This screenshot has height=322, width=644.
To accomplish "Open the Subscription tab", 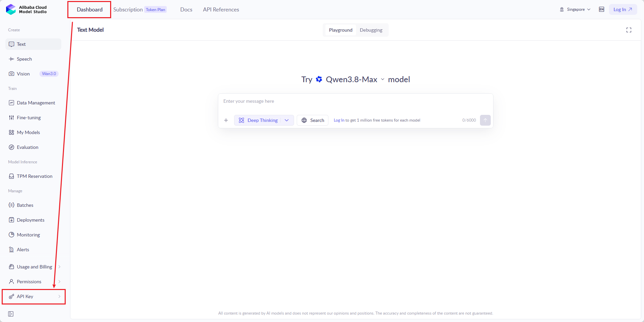I will point(128,9).
